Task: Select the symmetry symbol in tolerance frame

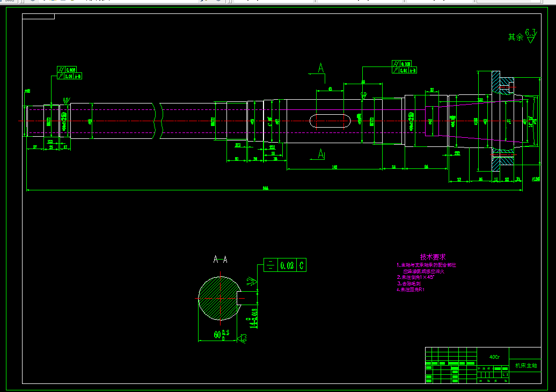Action: (x=271, y=265)
